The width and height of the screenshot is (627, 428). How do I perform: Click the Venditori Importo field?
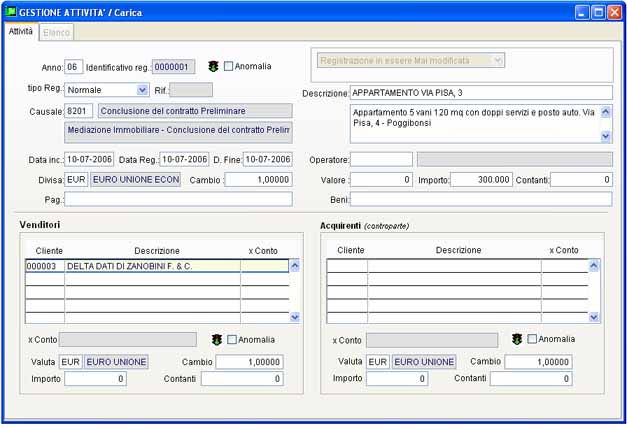pyautogui.click(x=96, y=379)
